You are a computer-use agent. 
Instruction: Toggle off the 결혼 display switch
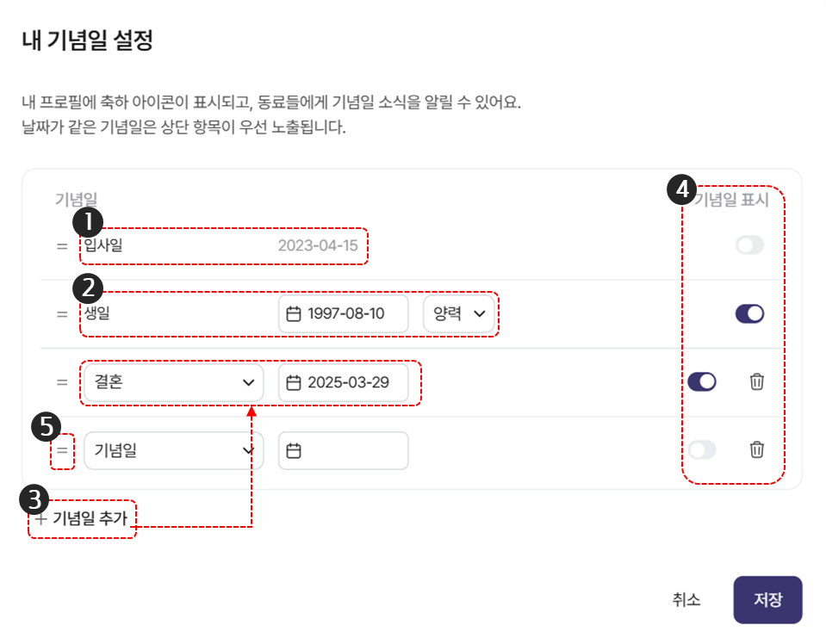(702, 381)
